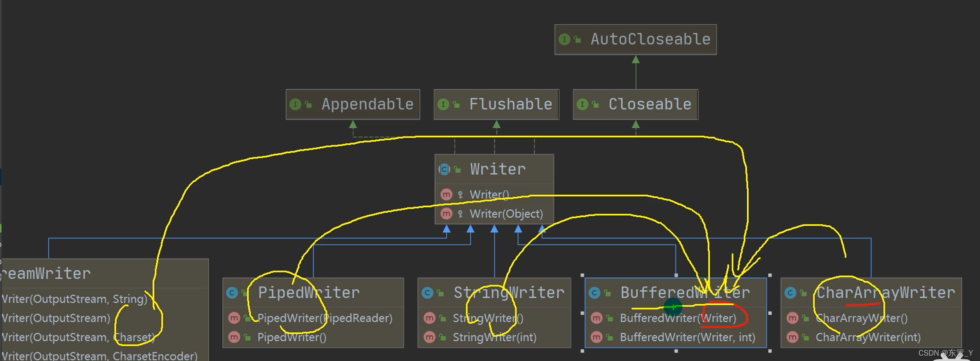Click the interface icon beside Flushable

[x=443, y=104]
